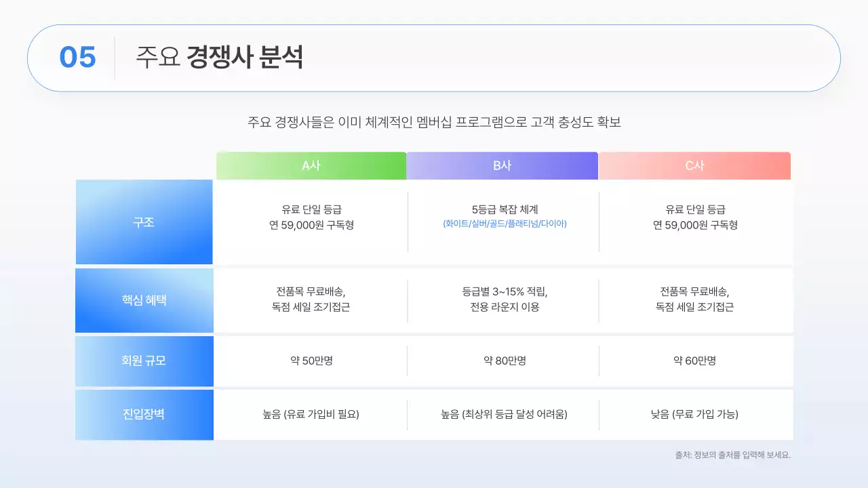
Task: Click the 진입장벽 row label
Action: 144,414
